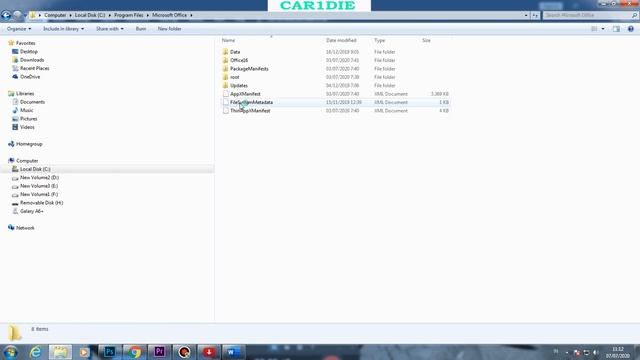Click Program Files in breadcrumb
This screenshot has height=360, width=640.
point(129,16)
